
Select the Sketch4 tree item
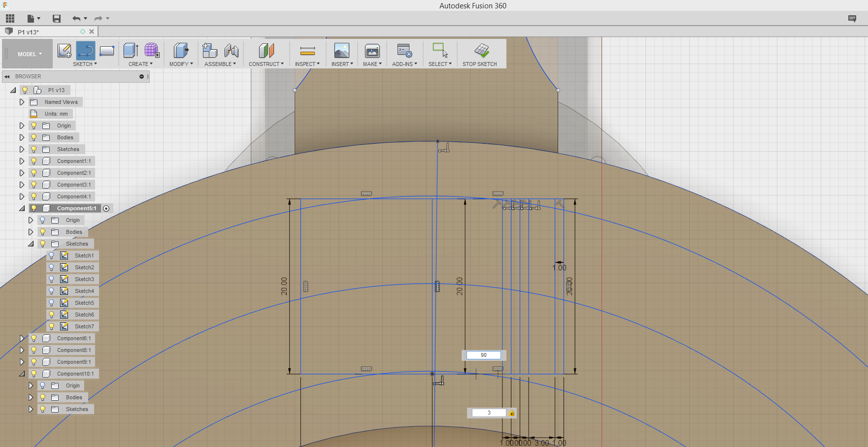(x=84, y=291)
